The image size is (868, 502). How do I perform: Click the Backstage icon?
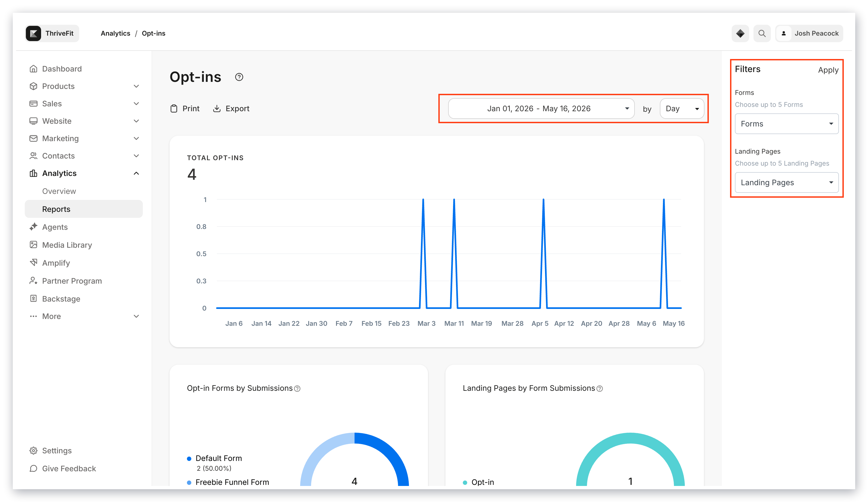click(33, 299)
